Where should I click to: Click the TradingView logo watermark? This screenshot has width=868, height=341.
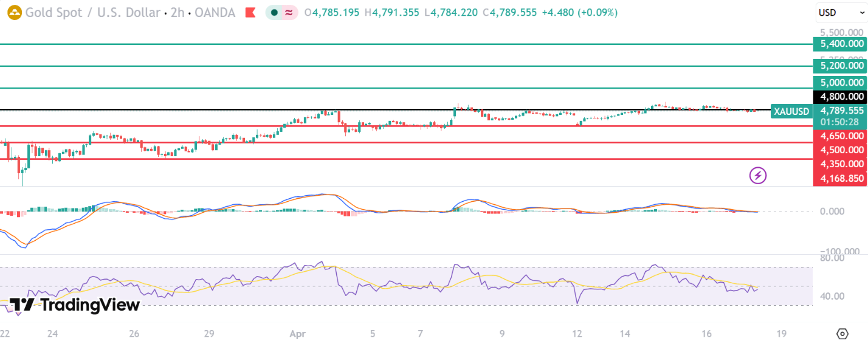tap(75, 305)
